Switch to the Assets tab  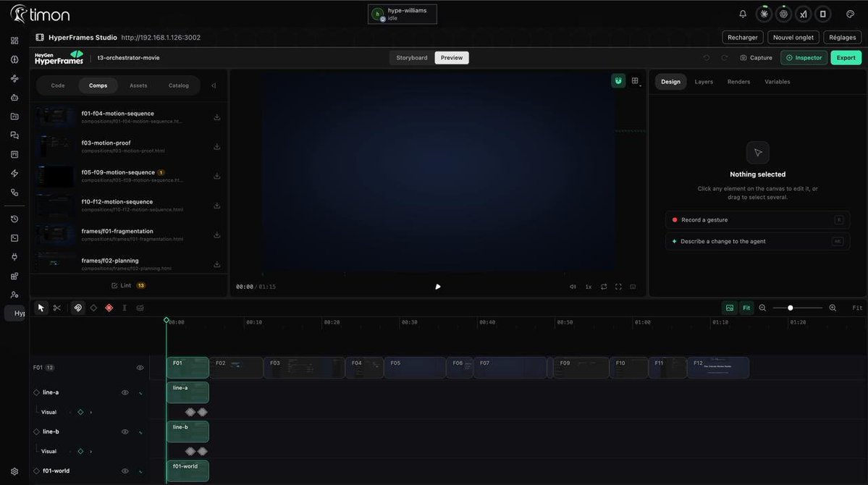(x=138, y=86)
